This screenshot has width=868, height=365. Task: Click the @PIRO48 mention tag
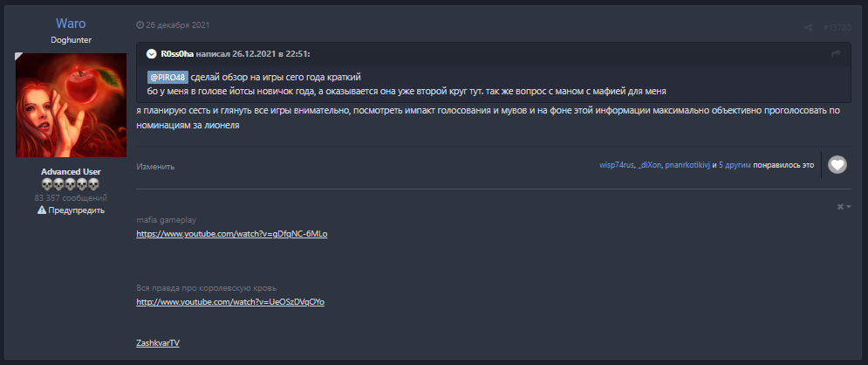click(x=168, y=77)
